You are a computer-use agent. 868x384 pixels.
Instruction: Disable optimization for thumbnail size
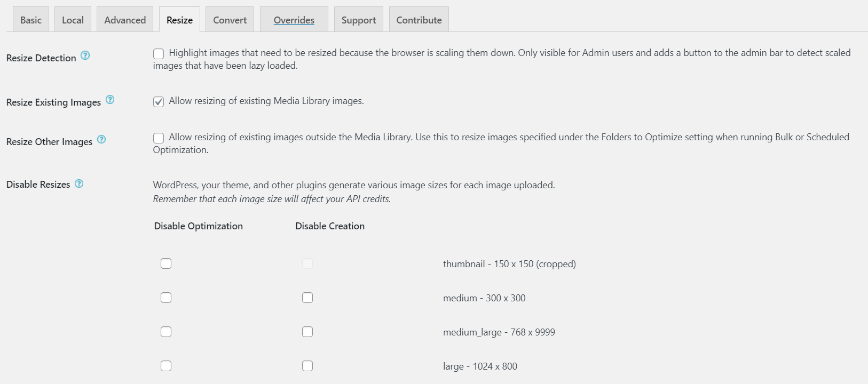coord(166,263)
